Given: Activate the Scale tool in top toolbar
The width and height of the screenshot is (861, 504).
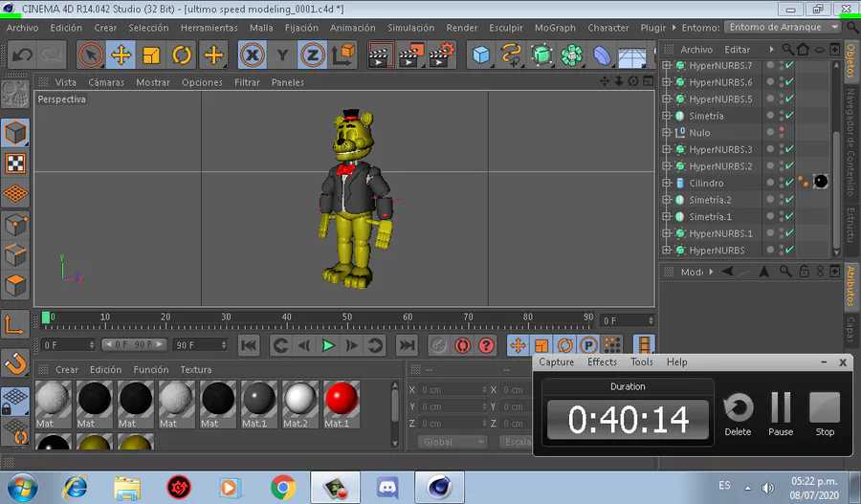Looking at the screenshot, I should (x=151, y=55).
